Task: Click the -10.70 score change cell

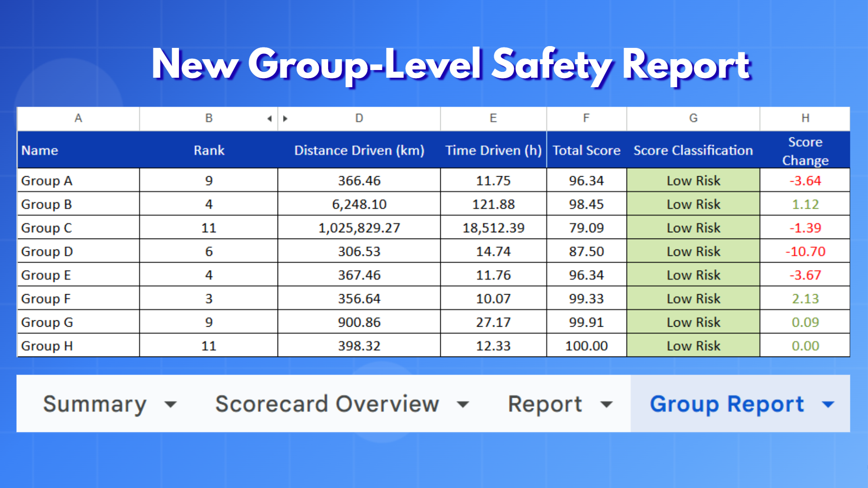Action: pyautogui.click(x=805, y=252)
